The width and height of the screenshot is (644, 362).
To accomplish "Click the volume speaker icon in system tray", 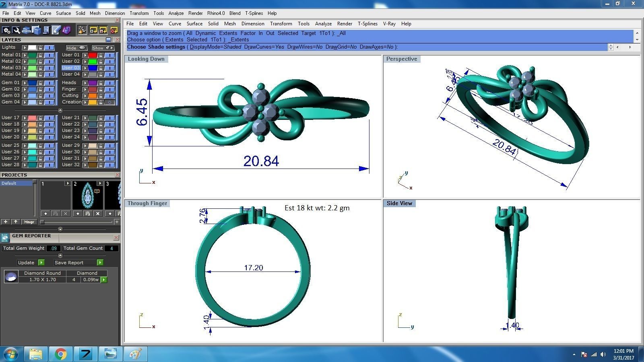I will 603,354.
